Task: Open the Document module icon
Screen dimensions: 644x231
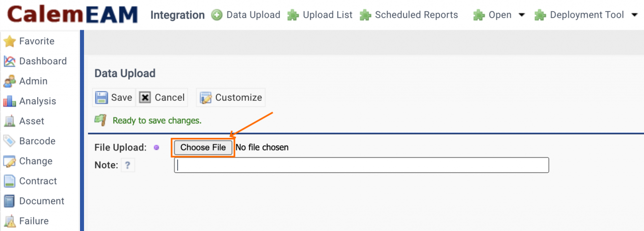Action: [x=10, y=201]
